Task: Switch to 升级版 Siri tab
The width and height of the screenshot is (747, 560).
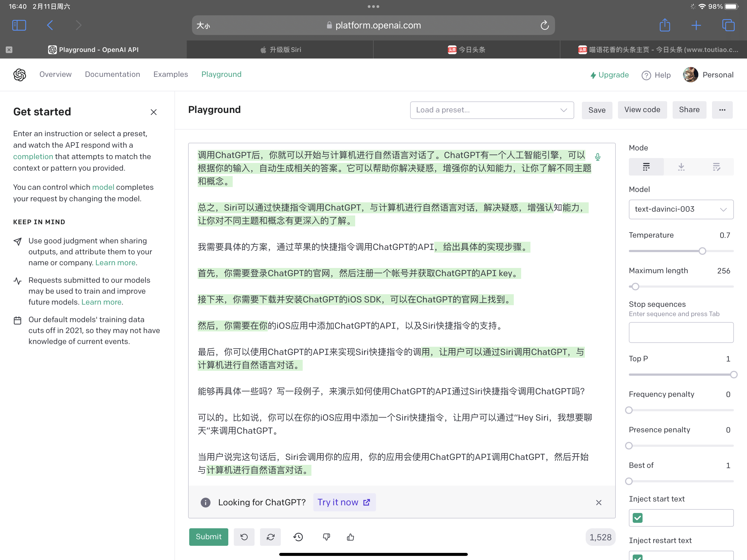Action: (280, 50)
